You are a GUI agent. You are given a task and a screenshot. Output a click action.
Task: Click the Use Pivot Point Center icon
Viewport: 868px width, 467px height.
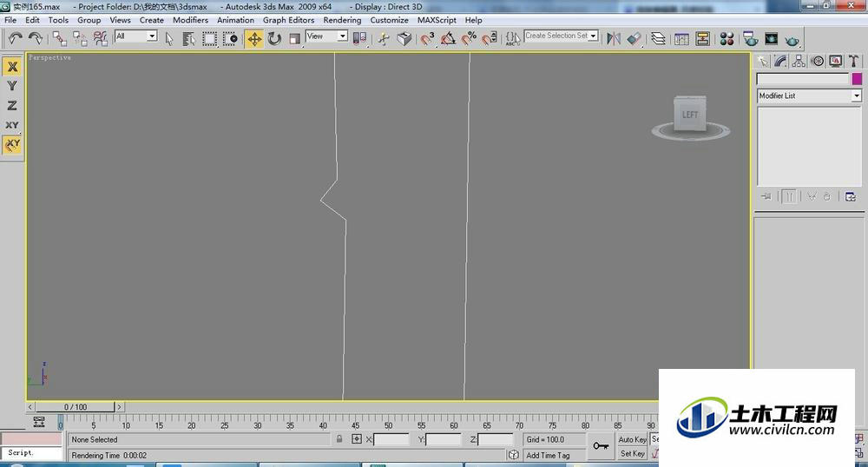coord(360,38)
